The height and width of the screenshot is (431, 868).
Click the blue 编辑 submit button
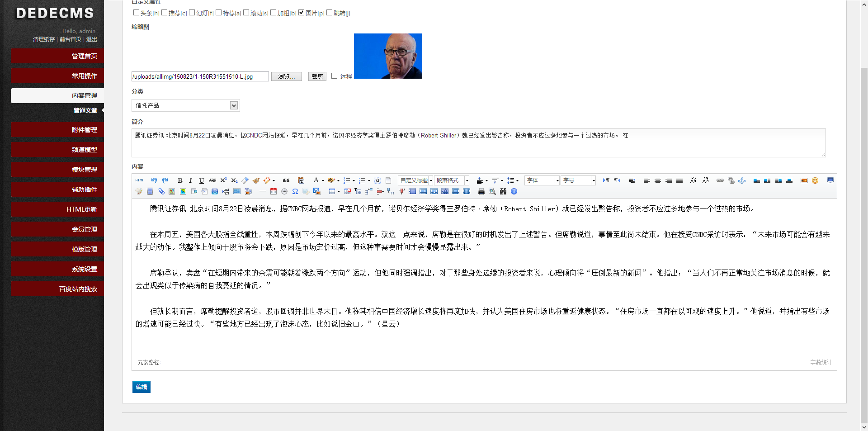coord(142,387)
